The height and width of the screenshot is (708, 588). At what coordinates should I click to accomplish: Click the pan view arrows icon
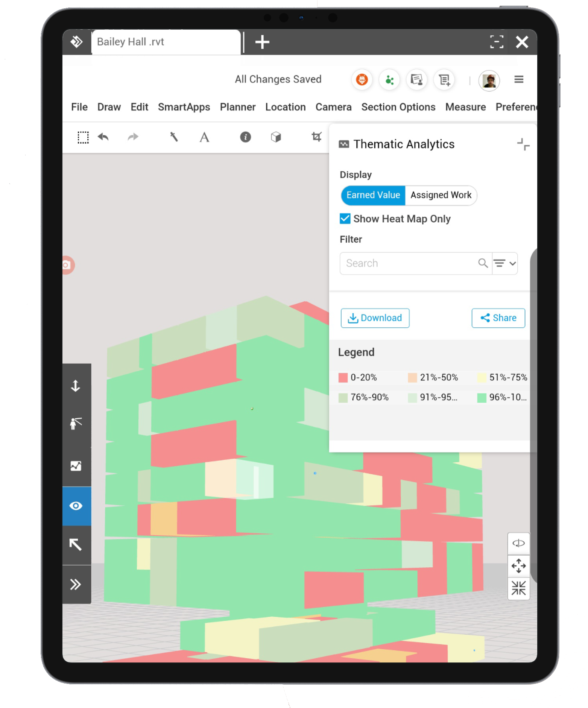518,566
